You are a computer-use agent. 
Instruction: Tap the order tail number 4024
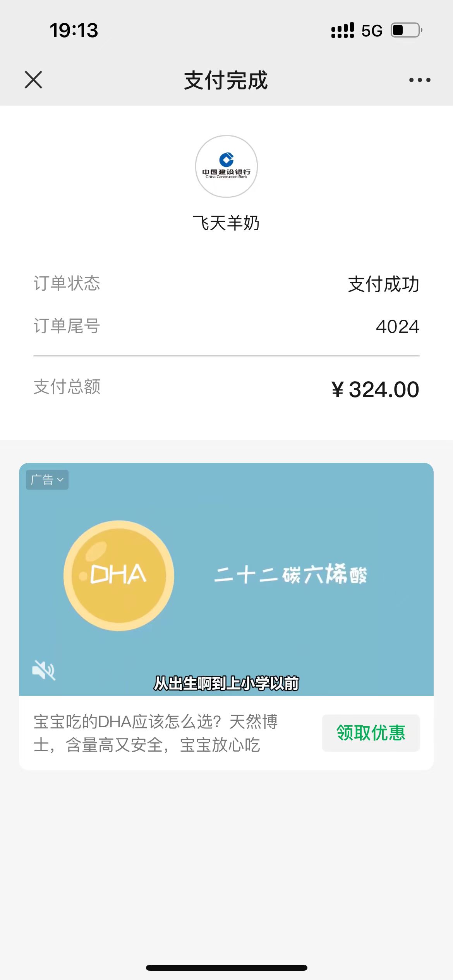pos(398,327)
